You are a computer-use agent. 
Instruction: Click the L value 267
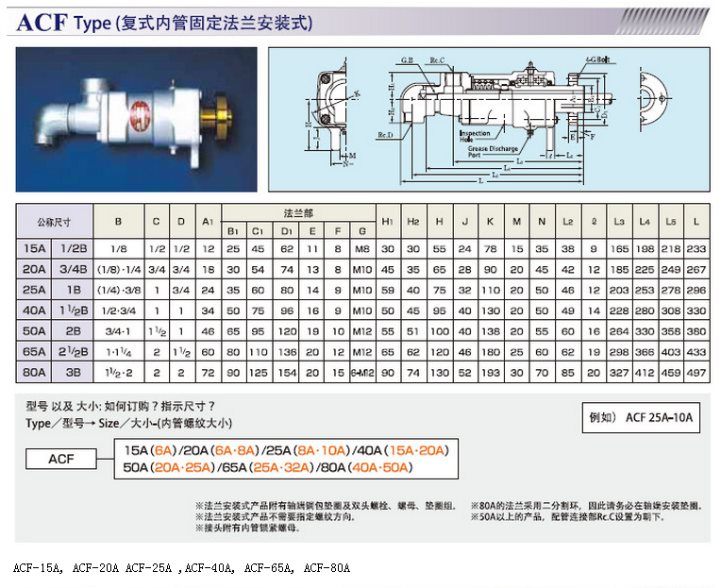pyautogui.click(x=696, y=269)
